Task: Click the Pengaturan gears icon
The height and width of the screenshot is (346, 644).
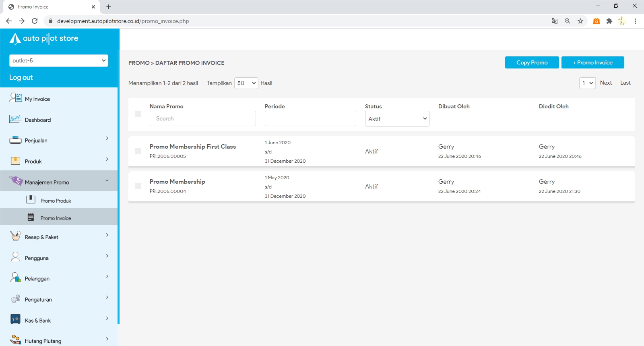Action: pyautogui.click(x=15, y=299)
